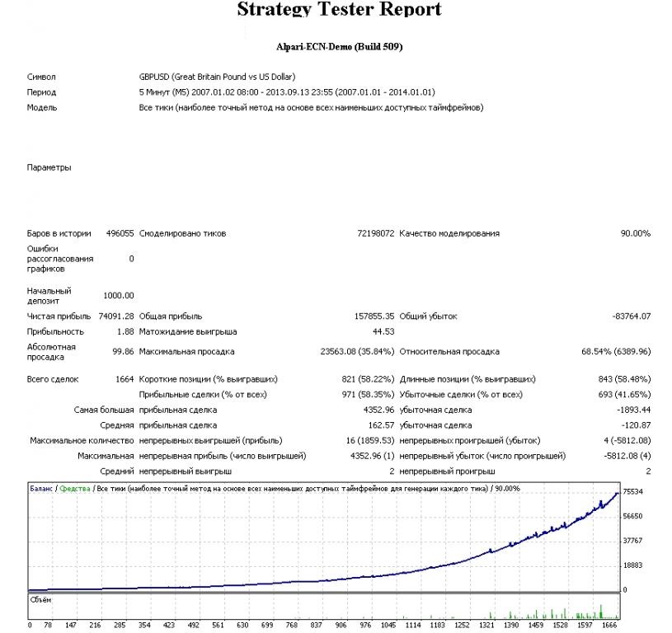This screenshot has height=633, width=672.
Task: Click the net profit value 74091.28
Action: [x=116, y=316]
